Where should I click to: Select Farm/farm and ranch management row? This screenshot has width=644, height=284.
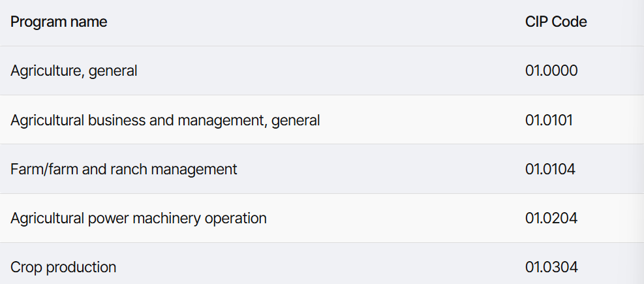click(322, 169)
